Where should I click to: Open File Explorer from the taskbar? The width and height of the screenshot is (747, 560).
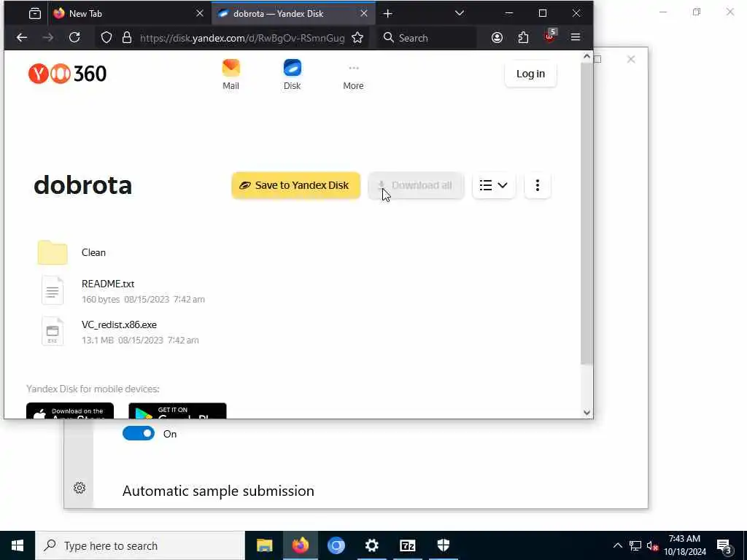point(264,545)
